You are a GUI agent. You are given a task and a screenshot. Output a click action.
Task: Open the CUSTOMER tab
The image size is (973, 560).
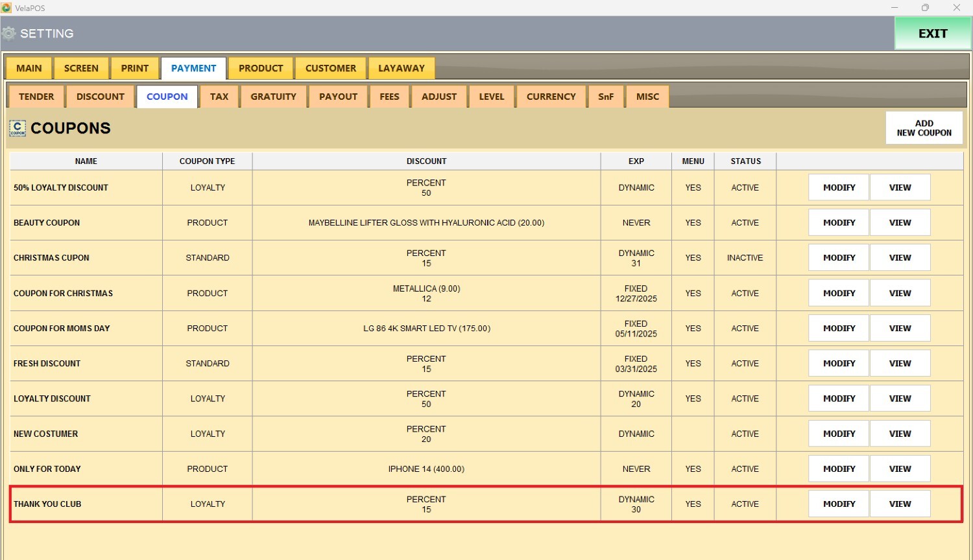330,68
